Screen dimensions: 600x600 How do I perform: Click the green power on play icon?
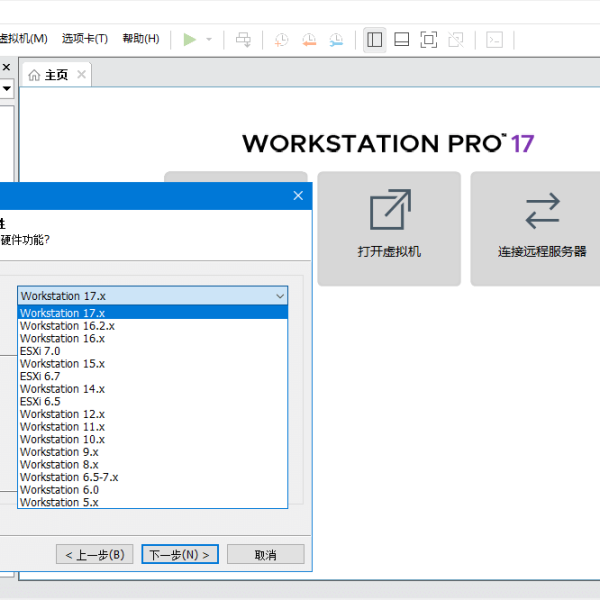189,39
